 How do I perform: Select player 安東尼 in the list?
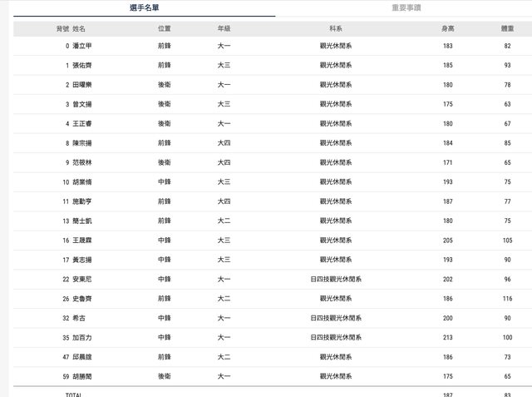click(82, 279)
